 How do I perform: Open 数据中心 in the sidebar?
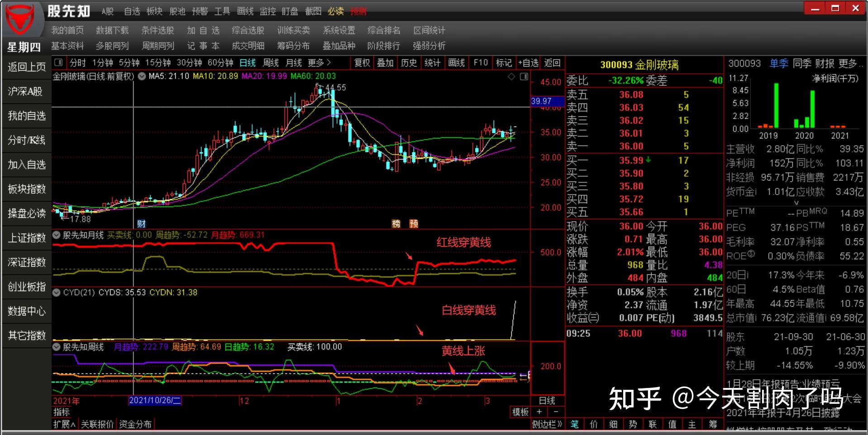(x=27, y=311)
